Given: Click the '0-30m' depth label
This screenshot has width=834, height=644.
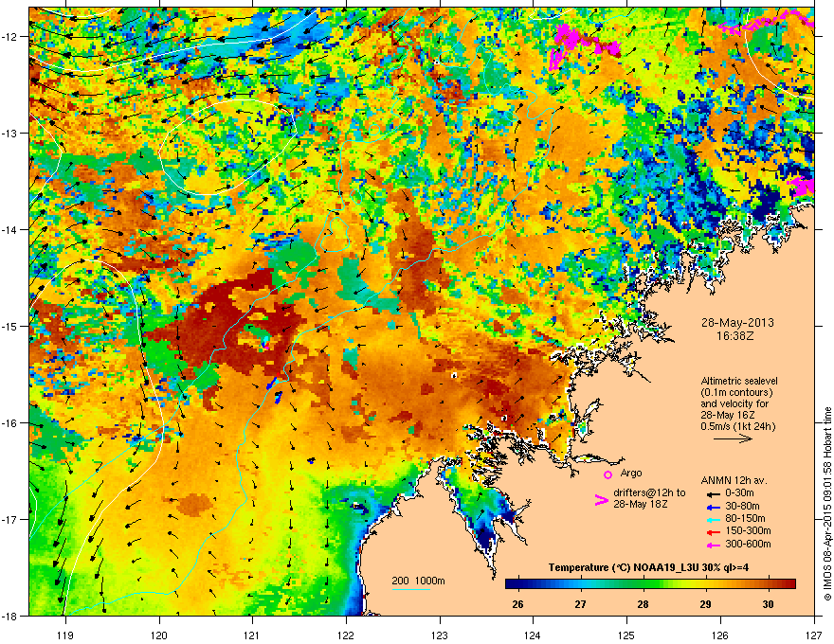Looking at the screenshot, I should 739,493.
